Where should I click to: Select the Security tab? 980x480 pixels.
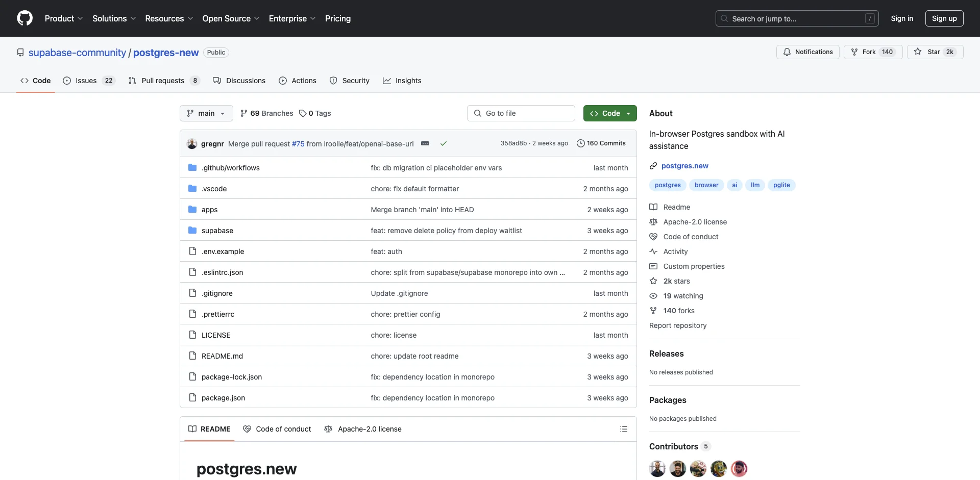[350, 81]
